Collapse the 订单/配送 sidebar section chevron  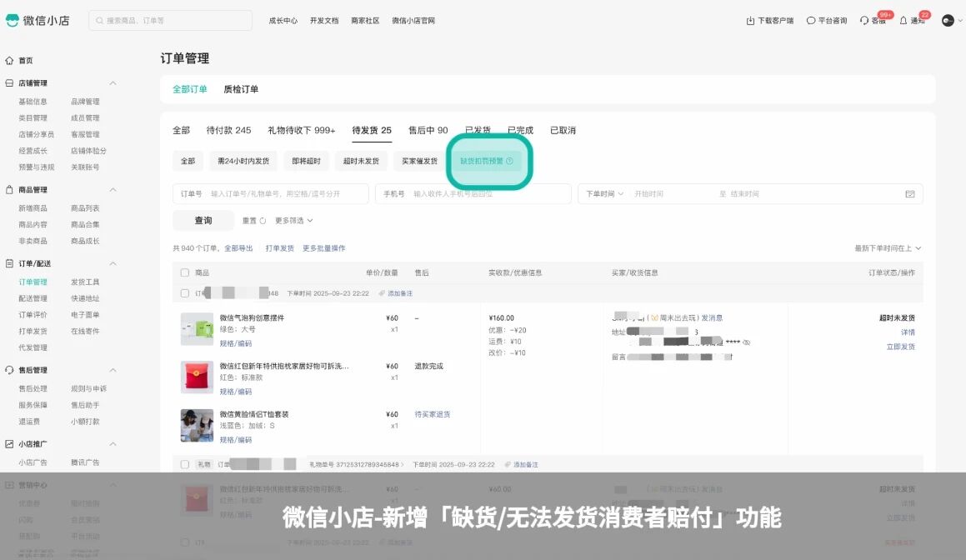[x=113, y=263]
